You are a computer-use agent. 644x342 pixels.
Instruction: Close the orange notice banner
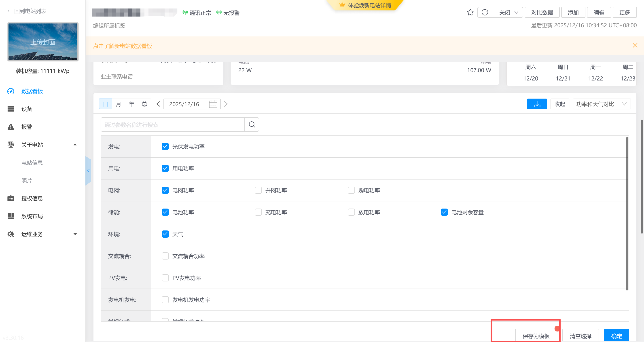click(x=635, y=46)
